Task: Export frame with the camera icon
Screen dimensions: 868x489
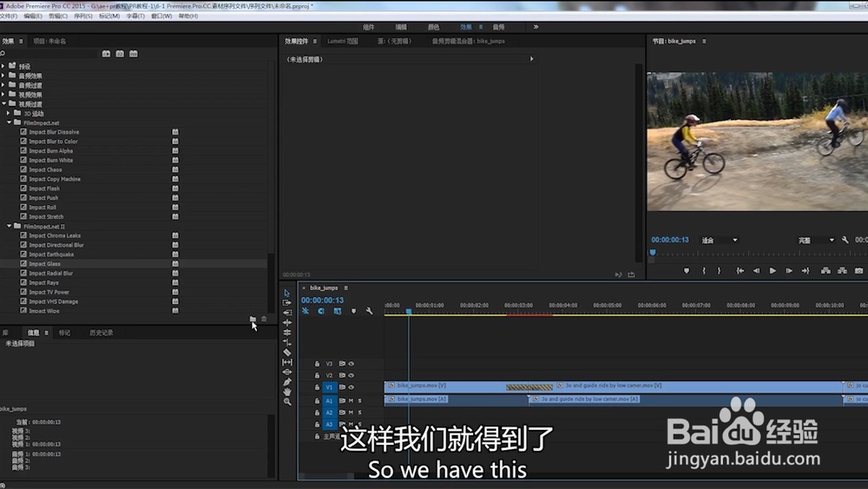Action: 858,271
